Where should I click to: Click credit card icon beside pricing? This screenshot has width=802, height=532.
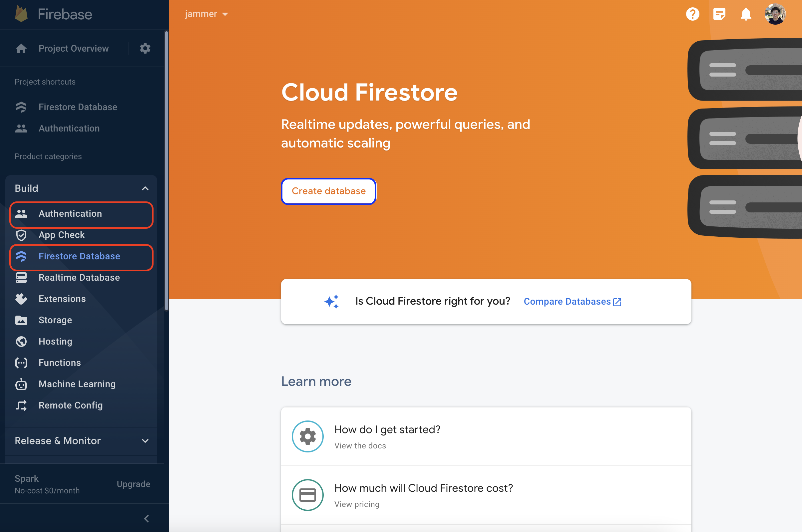point(307,494)
